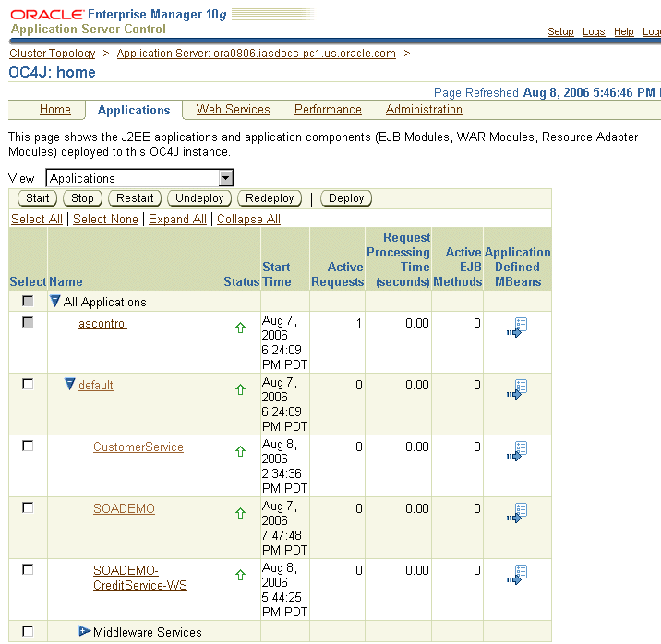Click the Select All link
The image size is (661, 644).
[x=37, y=219]
